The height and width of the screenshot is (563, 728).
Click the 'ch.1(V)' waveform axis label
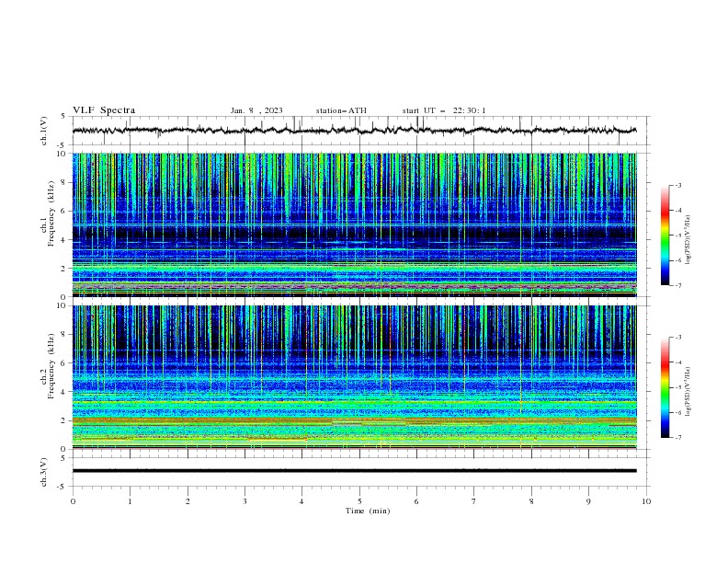coord(44,131)
